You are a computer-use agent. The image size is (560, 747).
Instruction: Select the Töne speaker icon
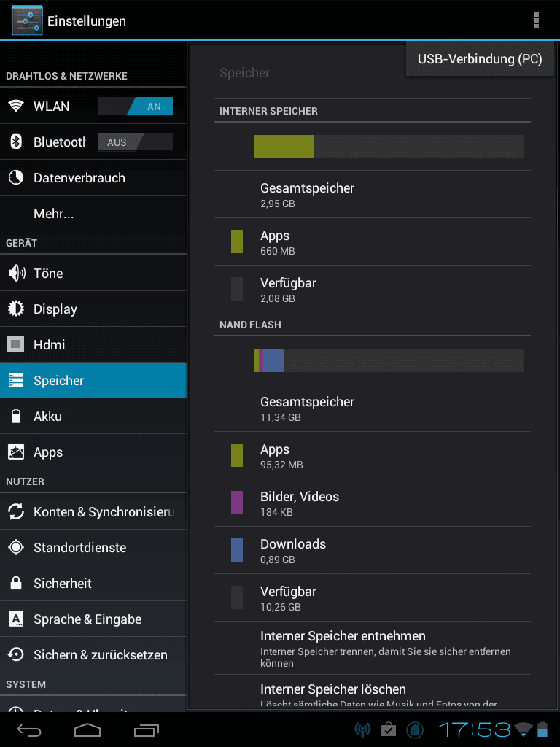point(17,273)
